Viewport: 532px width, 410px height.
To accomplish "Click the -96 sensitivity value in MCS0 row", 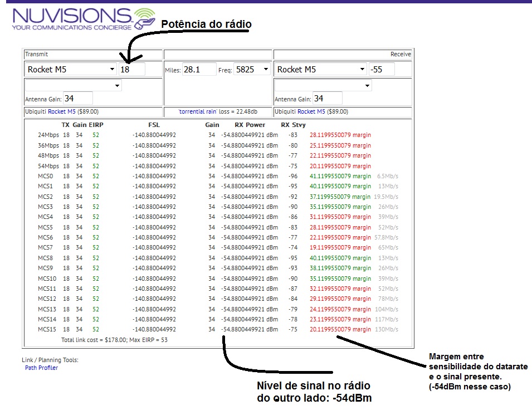I will pos(293,176).
